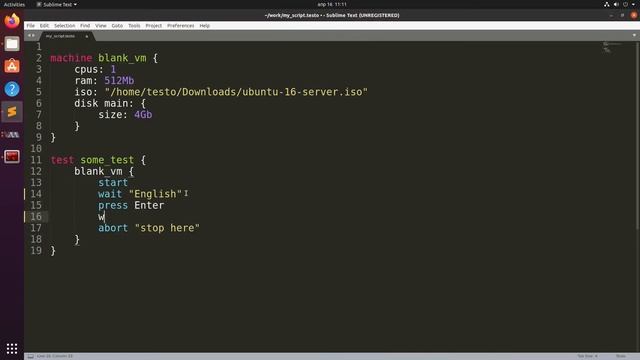Minimize the Sublime Text window
This screenshot has height=360, width=640.
[611, 15]
